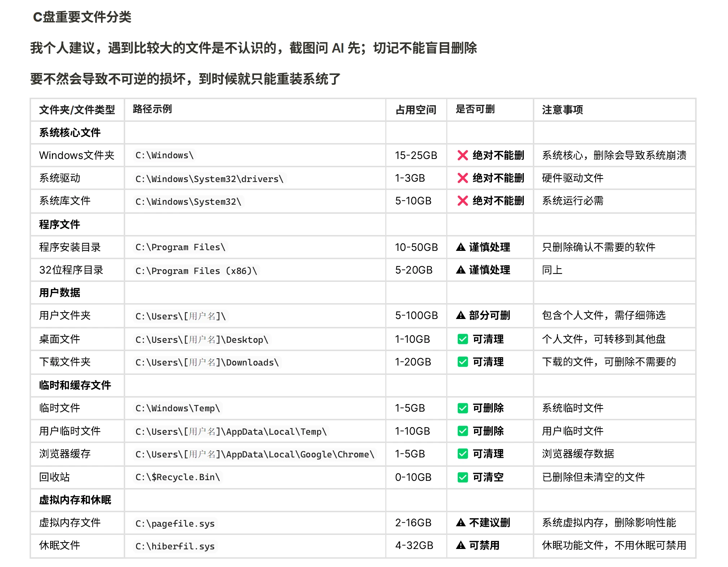This screenshot has width=728, height=567.
Task: Select the C:\Program Files\ path
Action: 180,247
